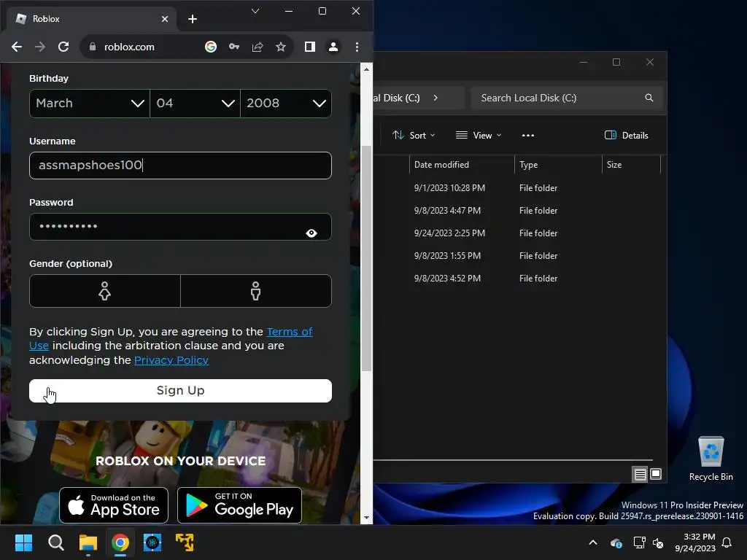This screenshot has width=747, height=560.
Task: Open the birthday month dropdown showing March
Action: click(90, 104)
